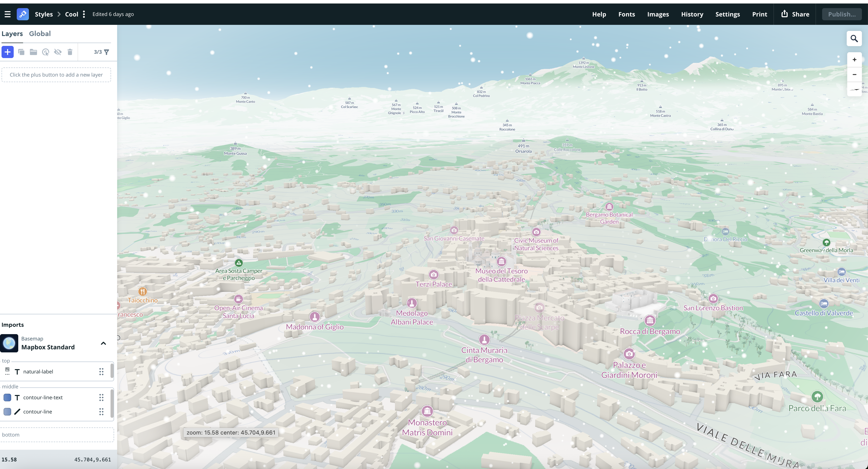The height and width of the screenshot is (469, 868).
Task: Click the delete layer trash icon
Action: pyautogui.click(x=70, y=52)
